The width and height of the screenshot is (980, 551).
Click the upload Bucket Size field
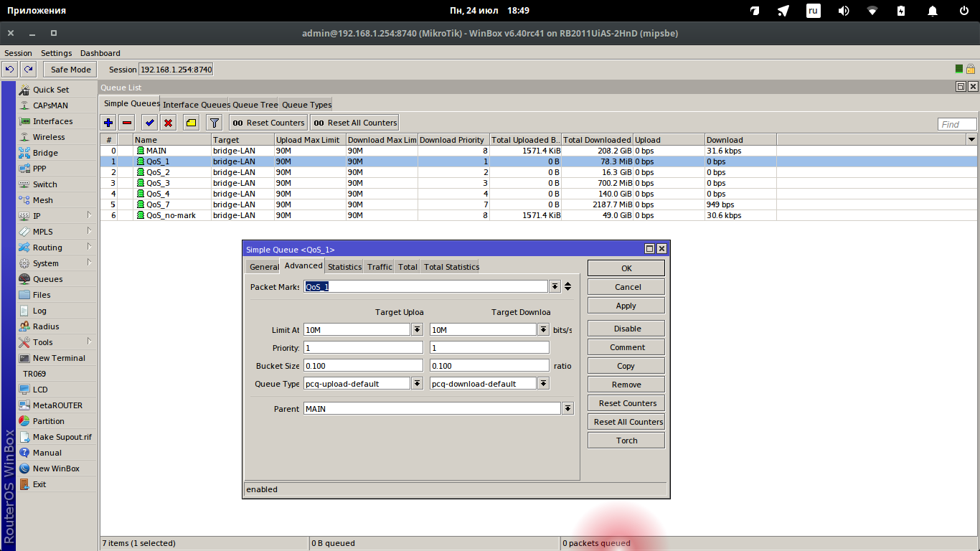(x=363, y=366)
